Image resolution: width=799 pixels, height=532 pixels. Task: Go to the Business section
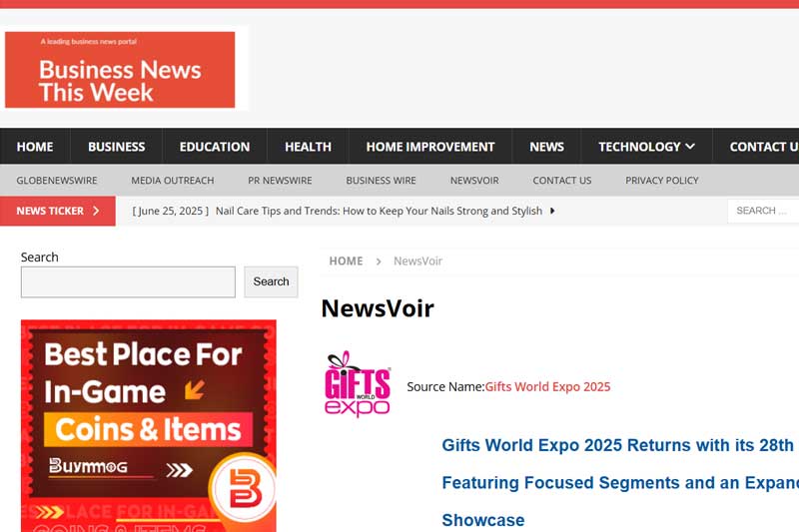coord(116,147)
